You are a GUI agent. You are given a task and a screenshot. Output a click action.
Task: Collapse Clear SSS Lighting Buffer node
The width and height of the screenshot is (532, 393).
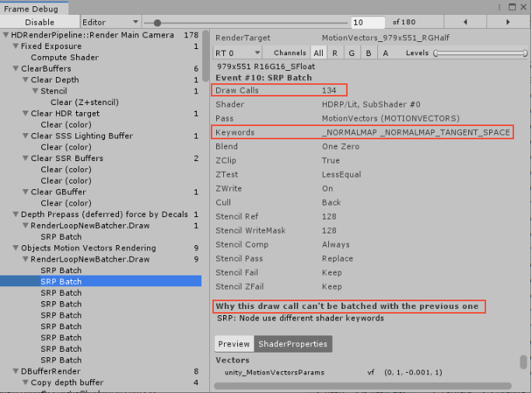[26, 135]
